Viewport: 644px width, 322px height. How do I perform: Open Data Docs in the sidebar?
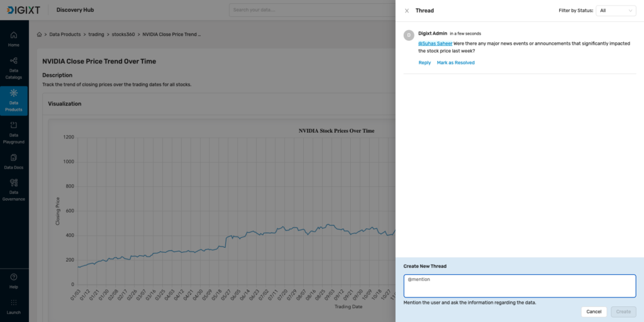pos(14,162)
